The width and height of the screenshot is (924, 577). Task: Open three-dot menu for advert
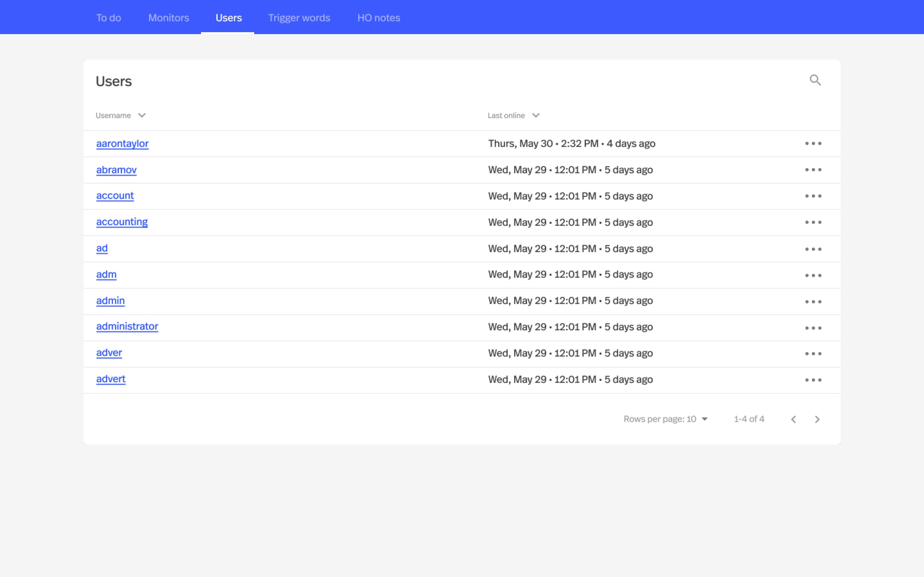(813, 380)
